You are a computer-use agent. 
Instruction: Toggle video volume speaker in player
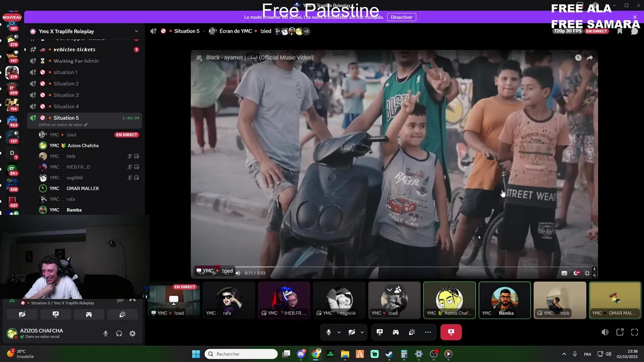(238, 273)
